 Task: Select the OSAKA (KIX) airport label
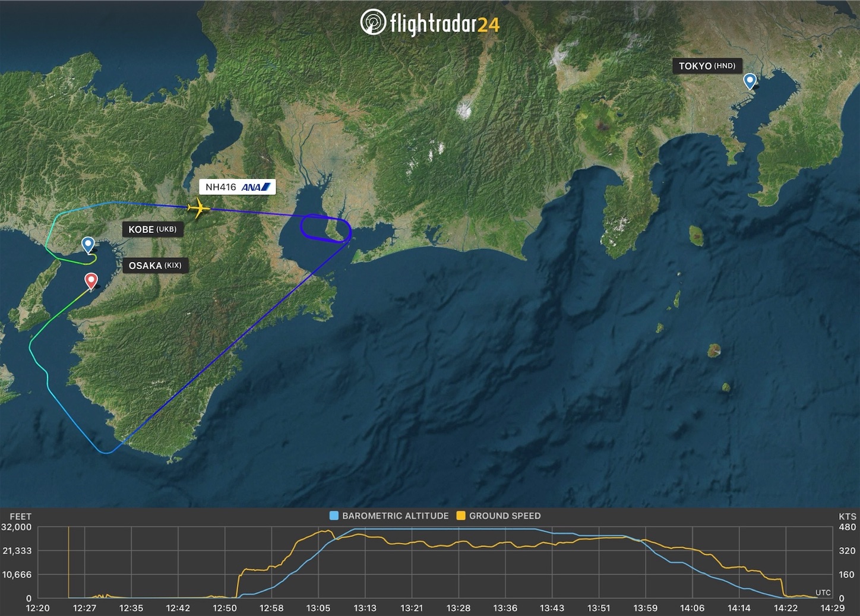pyautogui.click(x=155, y=266)
